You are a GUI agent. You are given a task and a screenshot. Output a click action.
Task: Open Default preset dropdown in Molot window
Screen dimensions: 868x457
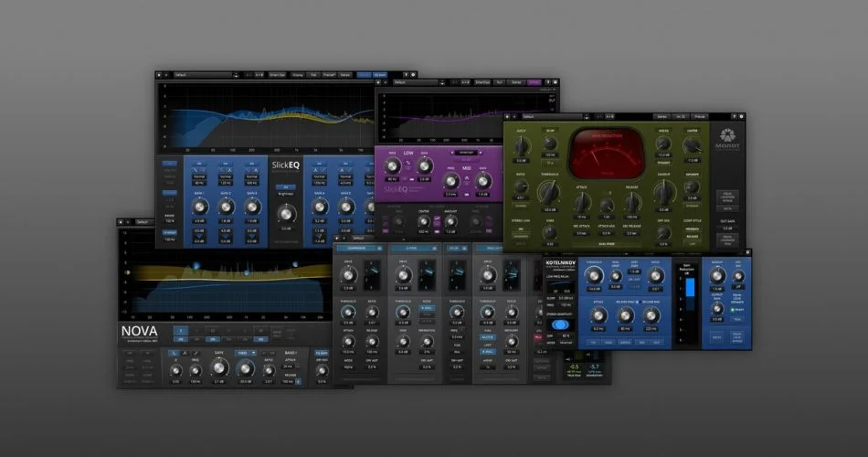coord(551,117)
